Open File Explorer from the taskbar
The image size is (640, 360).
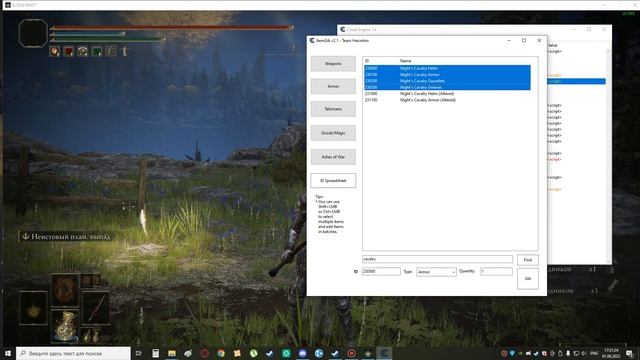click(172, 353)
